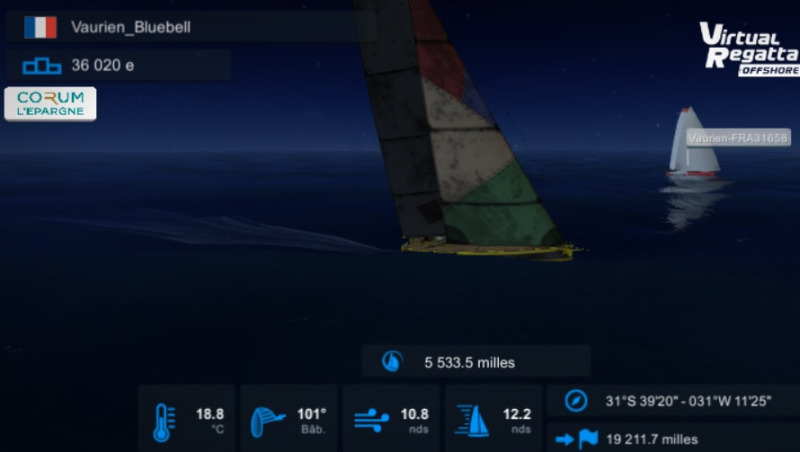This screenshot has height=452, width=800.
Task: Open the Corum L'Epargne sponsor logo
Action: pyautogui.click(x=50, y=104)
